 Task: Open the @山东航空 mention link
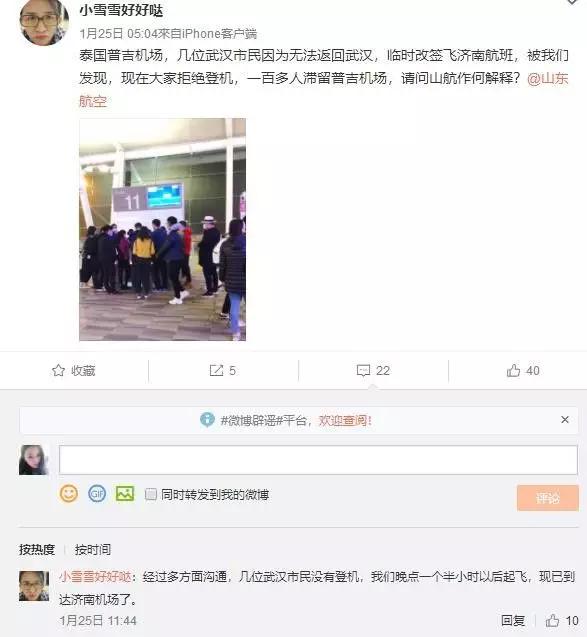(548, 78)
